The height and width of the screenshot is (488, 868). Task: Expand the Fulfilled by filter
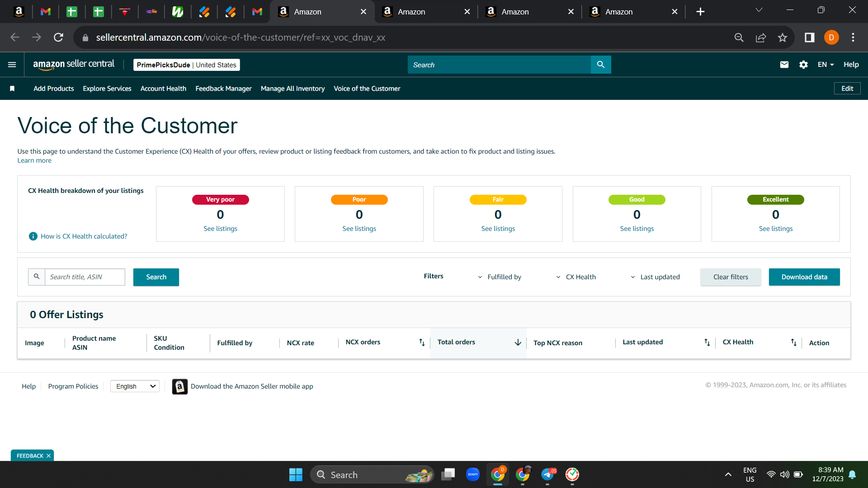click(x=500, y=277)
